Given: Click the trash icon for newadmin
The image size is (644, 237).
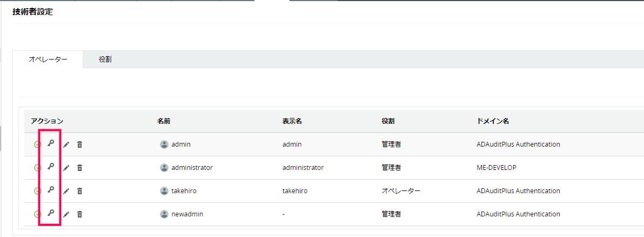Looking at the screenshot, I should click(79, 214).
